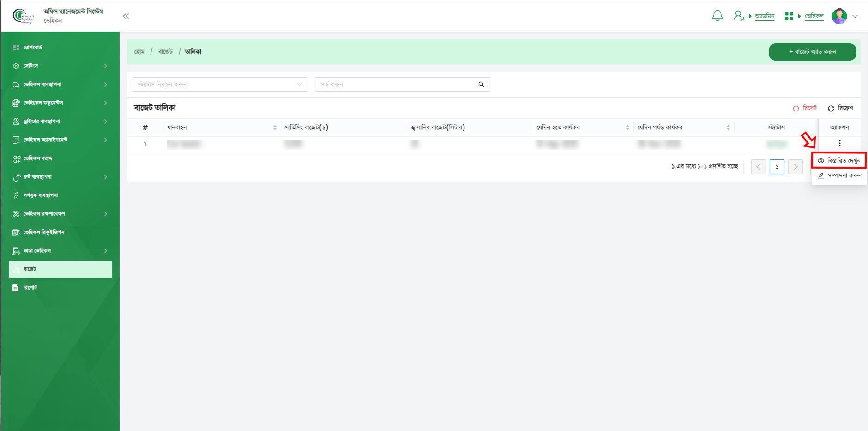Open the three-dot action menu in row
Image resolution: width=868 pixels, height=431 pixels.
(839, 144)
